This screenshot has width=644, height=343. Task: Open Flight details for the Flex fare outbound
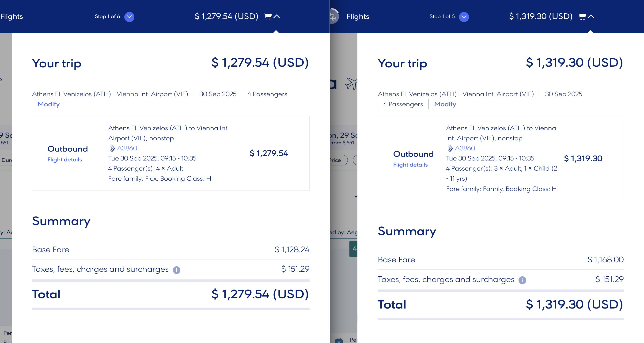point(64,160)
